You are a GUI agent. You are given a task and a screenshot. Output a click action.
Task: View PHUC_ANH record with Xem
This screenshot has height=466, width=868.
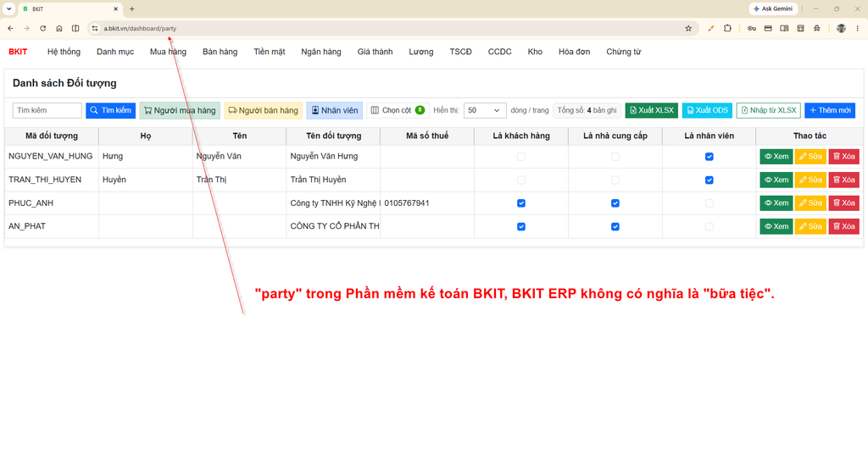776,203
